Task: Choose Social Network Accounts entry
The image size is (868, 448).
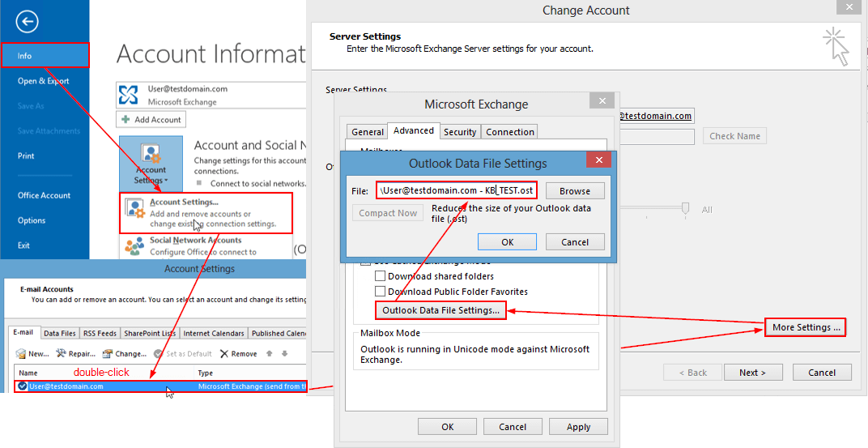Action: pyautogui.click(x=206, y=246)
